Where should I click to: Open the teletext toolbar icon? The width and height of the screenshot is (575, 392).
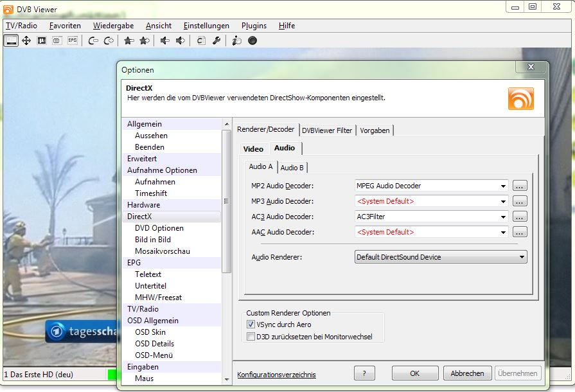(57, 40)
